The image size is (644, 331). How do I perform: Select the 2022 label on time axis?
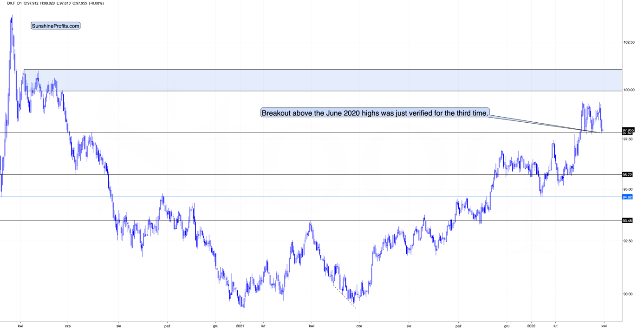click(x=531, y=326)
